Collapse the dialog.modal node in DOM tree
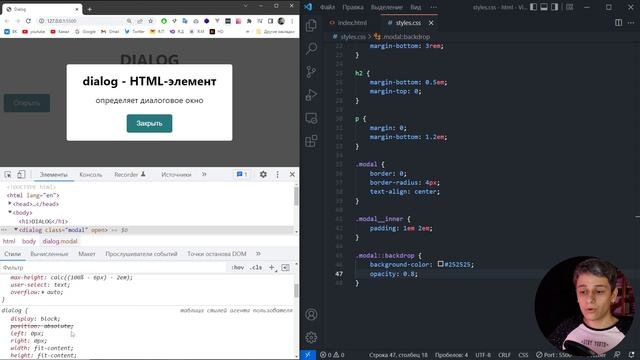This screenshot has height=360, width=640. (x=16, y=230)
